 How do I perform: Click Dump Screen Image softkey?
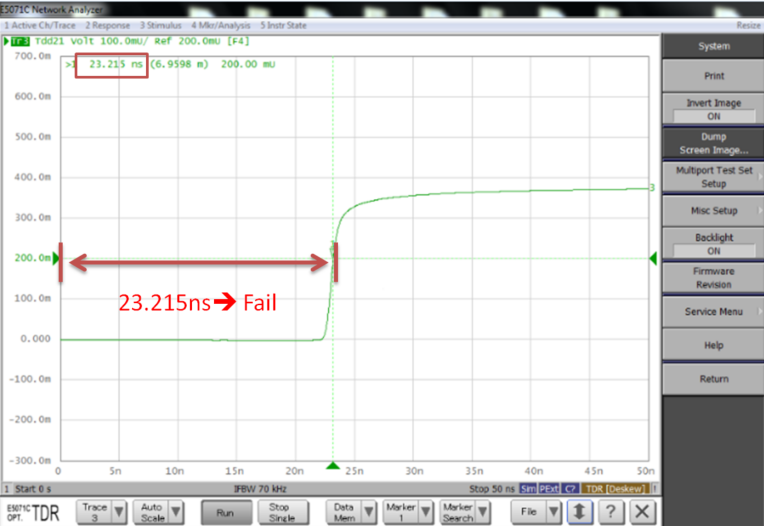point(714,143)
